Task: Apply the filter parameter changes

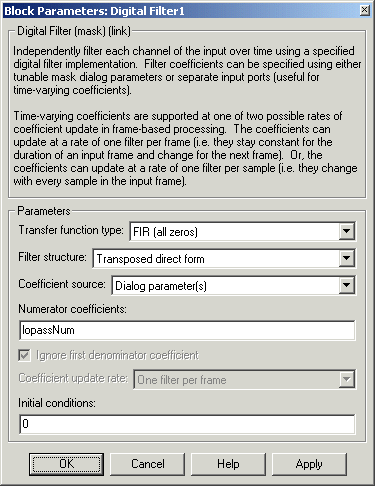Action: 309,464
